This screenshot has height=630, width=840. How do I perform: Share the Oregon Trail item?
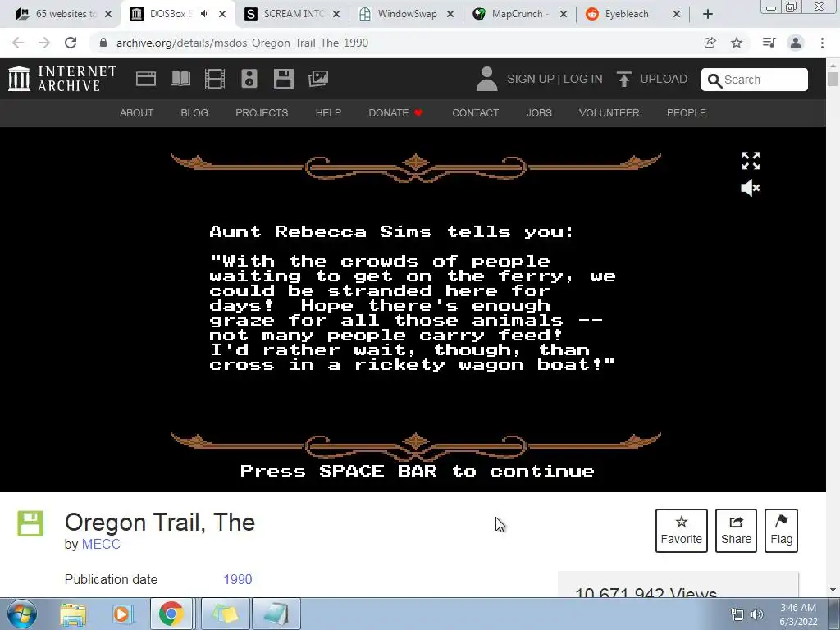[x=736, y=531]
